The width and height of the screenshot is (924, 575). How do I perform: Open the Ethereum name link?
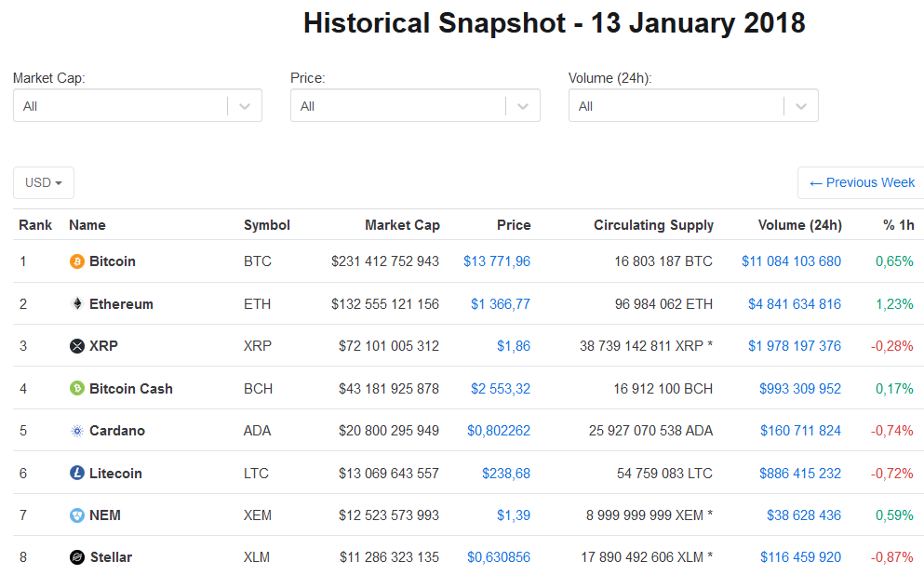[121, 304]
